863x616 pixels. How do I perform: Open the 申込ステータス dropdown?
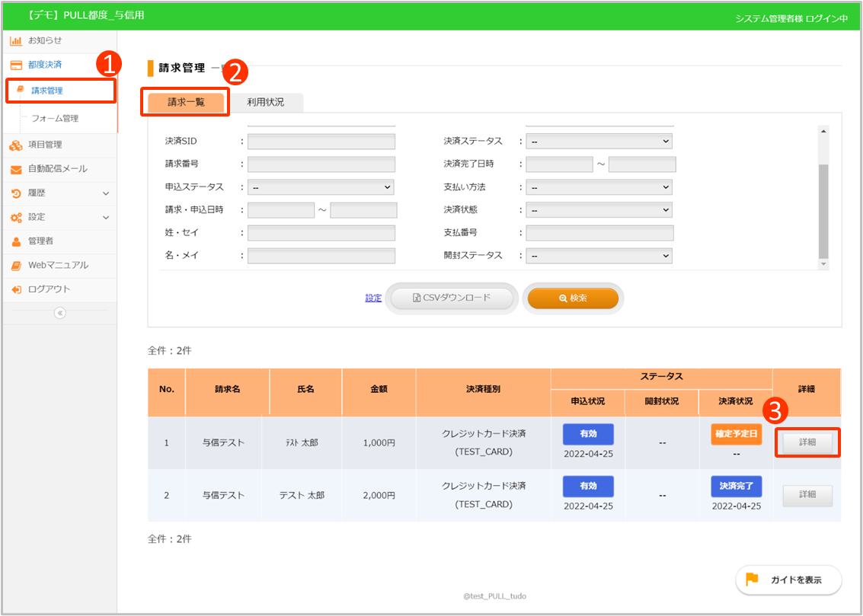click(x=320, y=187)
